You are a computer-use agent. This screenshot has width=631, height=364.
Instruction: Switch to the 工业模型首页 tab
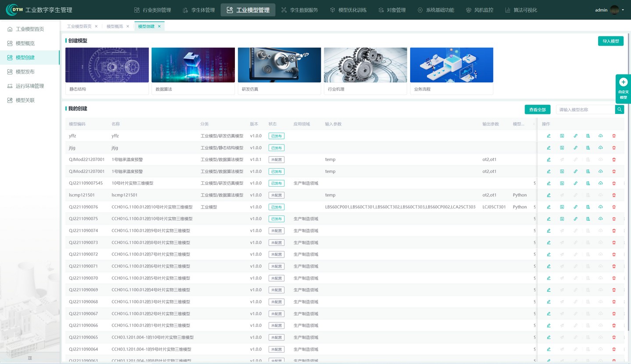click(x=79, y=26)
